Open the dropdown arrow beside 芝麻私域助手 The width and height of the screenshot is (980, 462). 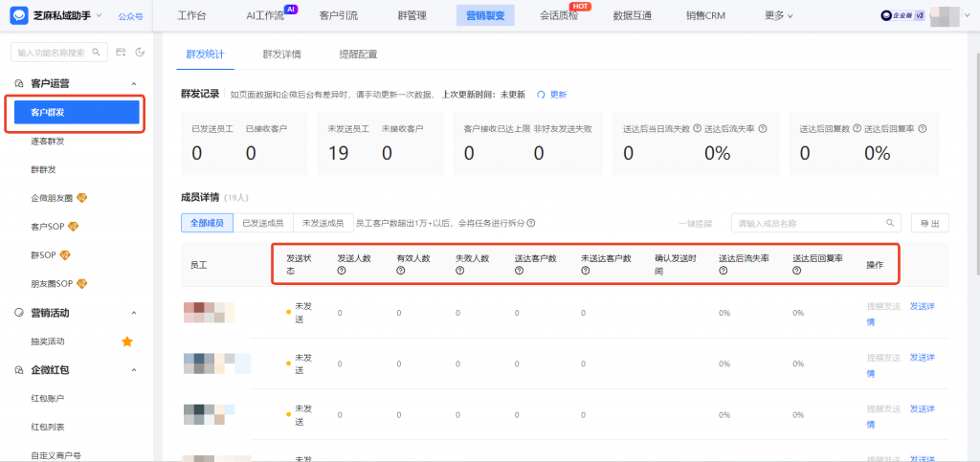click(x=99, y=15)
